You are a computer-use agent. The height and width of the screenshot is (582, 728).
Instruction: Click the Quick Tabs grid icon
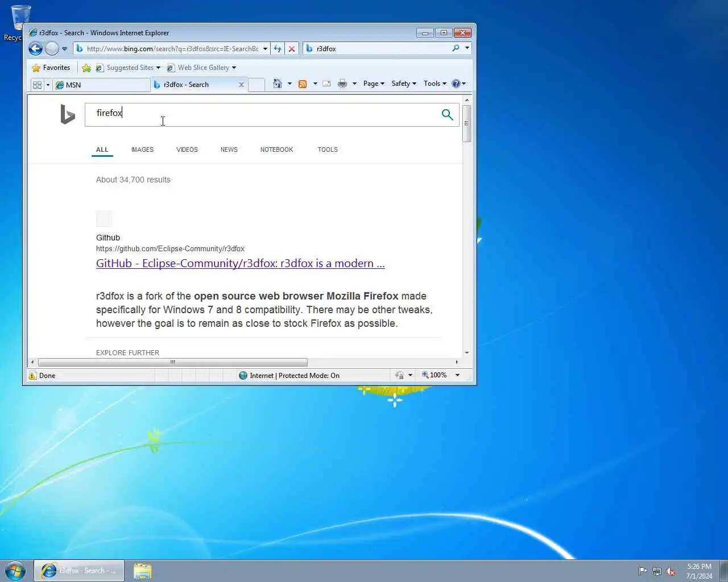coord(38,85)
